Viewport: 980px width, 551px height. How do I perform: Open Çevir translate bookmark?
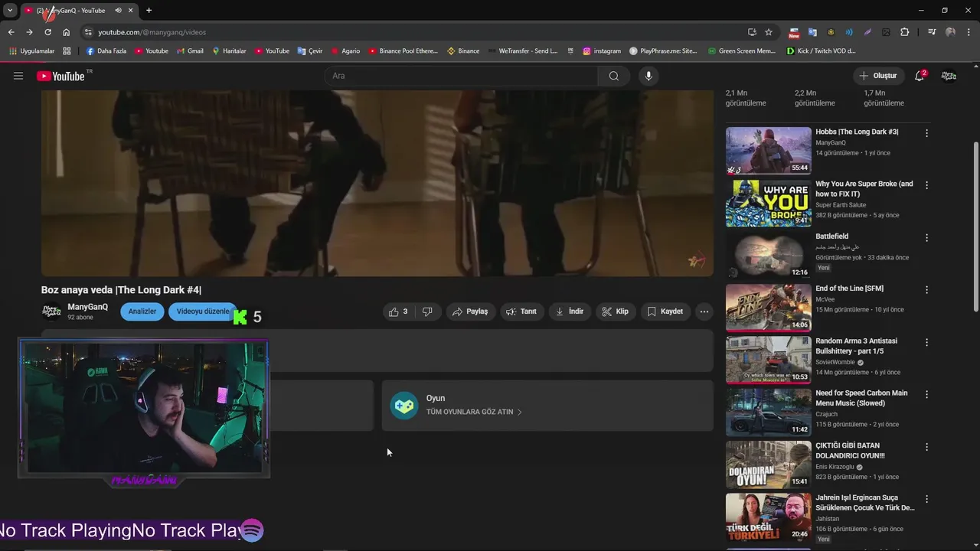pyautogui.click(x=310, y=51)
